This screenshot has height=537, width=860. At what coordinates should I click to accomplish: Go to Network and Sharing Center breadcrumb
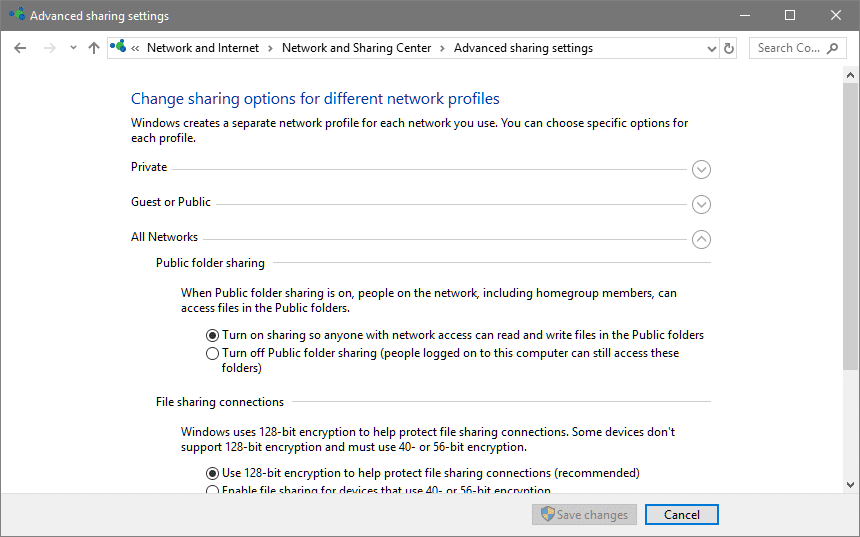[356, 48]
